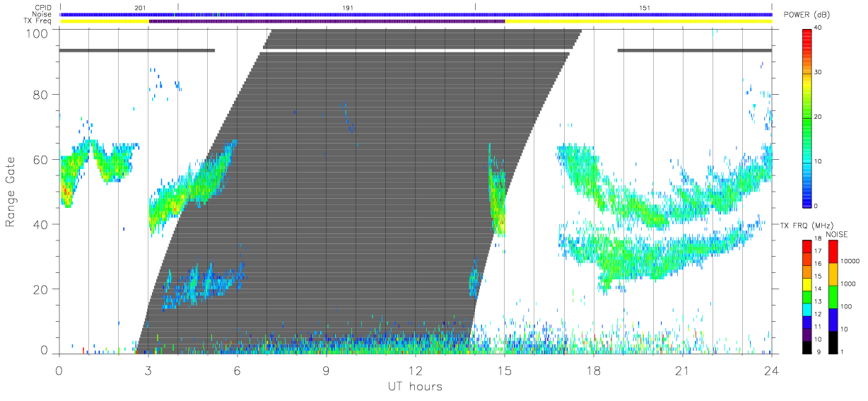Select the purple segment of TX Freq strip
Viewport: 868px width, 401px height.
[x=327, y=21]
